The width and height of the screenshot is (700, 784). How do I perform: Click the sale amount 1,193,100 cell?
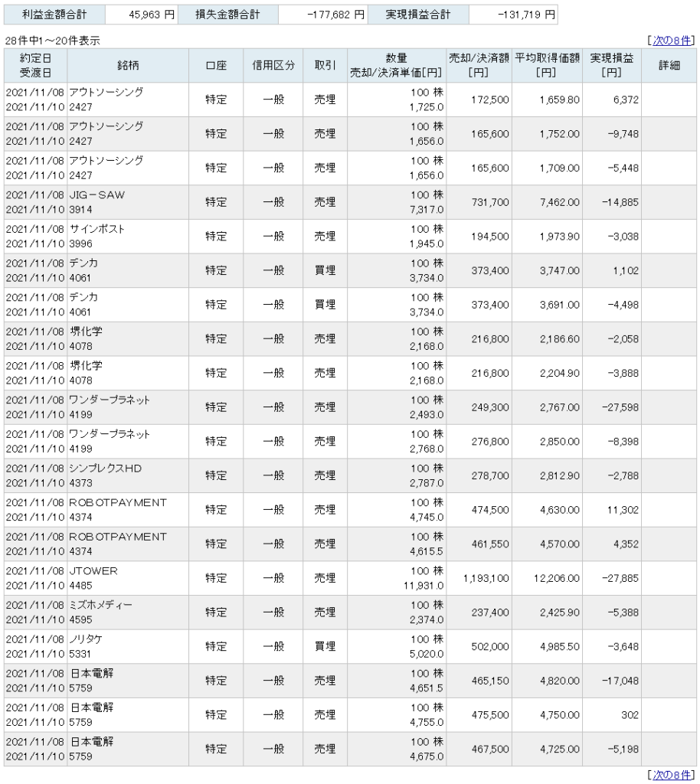[479, 579]
